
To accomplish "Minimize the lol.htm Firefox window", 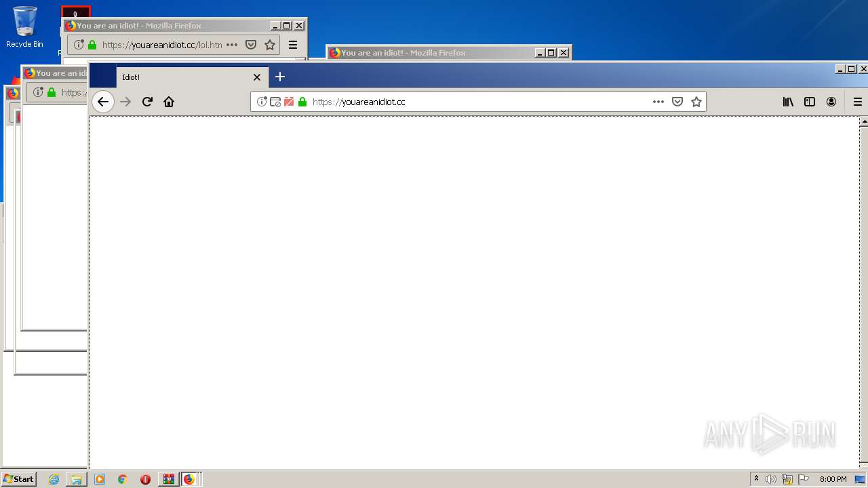I will (275, 26).
